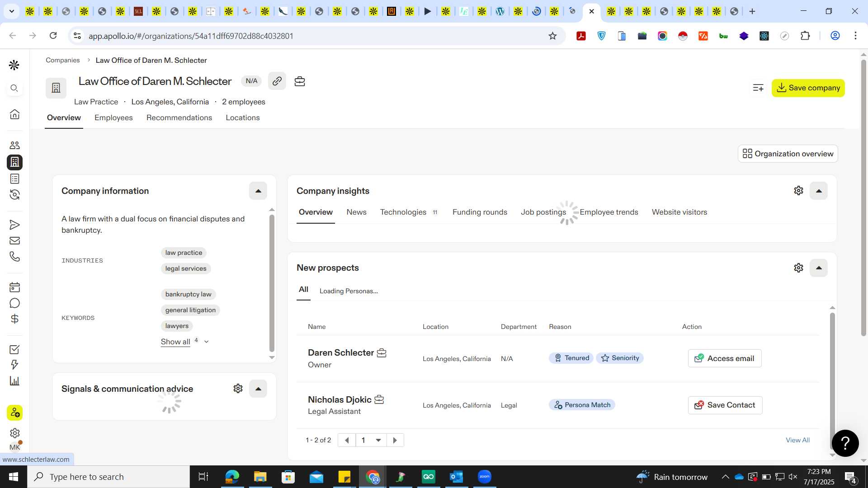Click briefcase icon next to Nicholas Djokic
The height and width of the screenshot is (488, 868).
click(x=379, y=399)
